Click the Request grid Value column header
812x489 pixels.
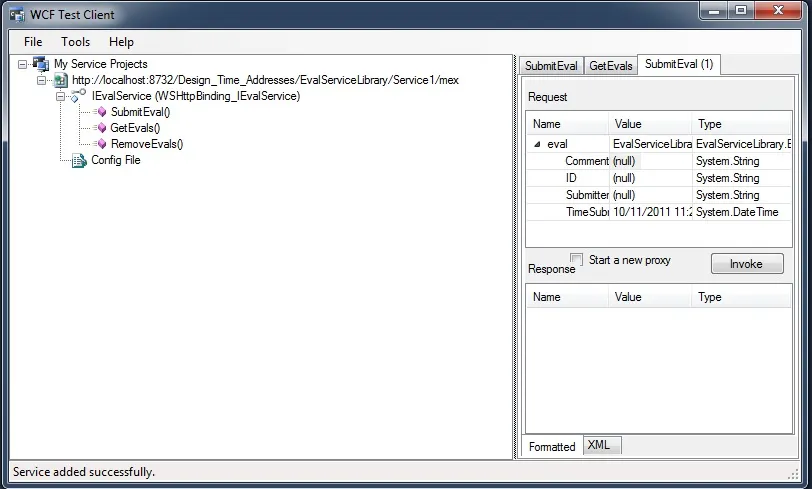[650, 124]
